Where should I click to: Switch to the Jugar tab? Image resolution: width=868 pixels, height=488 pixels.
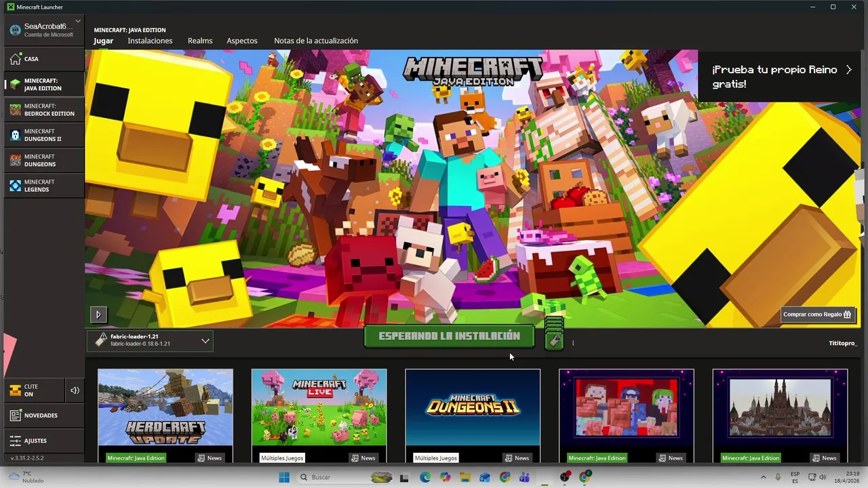pyautogui.click(x=104, y=41)
